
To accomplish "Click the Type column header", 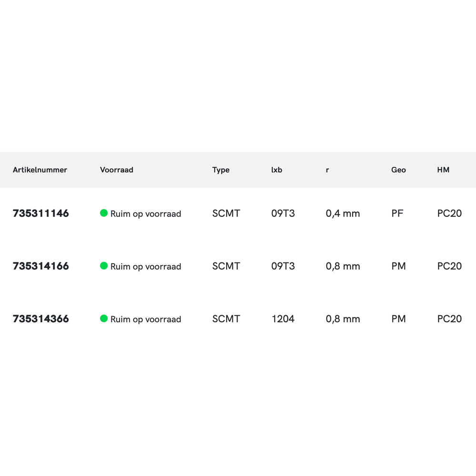I will tap(221, 170).
